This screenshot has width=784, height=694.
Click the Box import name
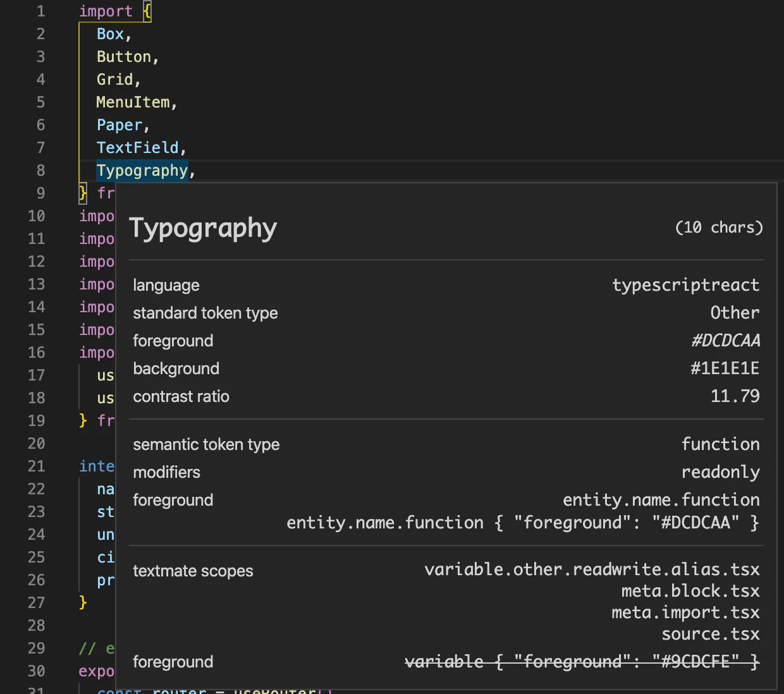click(110, 34)
